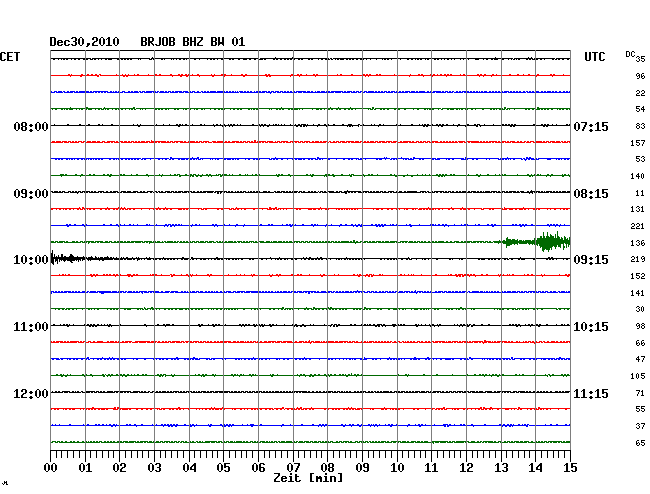Click the x-axis minute tick label 00
Image resolution: width=650 pixels, height=494 pixels.
(x=51, y=468)
